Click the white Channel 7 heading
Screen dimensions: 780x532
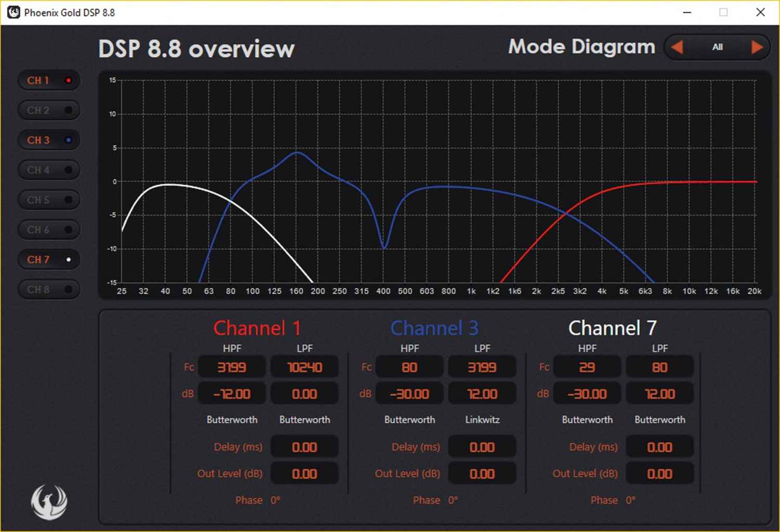(x=613, y=328)
